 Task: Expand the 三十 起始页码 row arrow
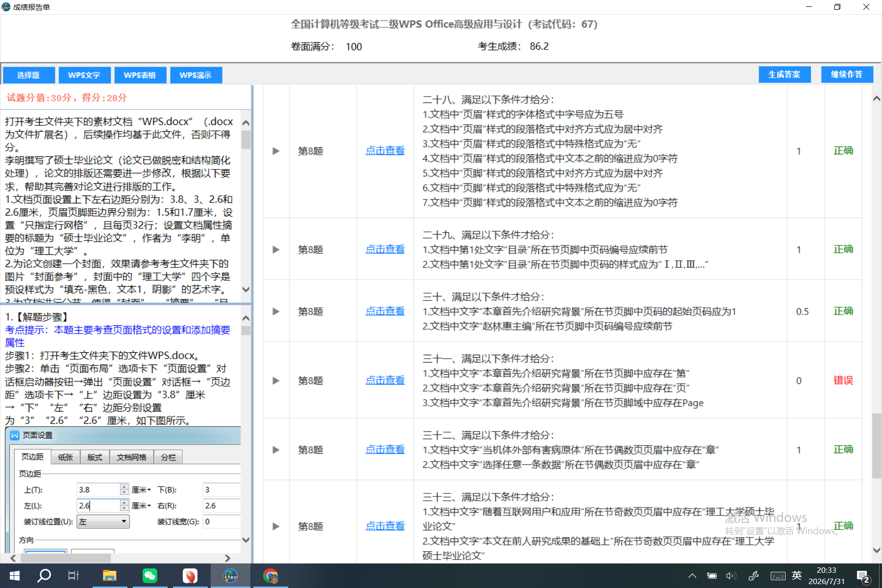[x=276, y=311]
